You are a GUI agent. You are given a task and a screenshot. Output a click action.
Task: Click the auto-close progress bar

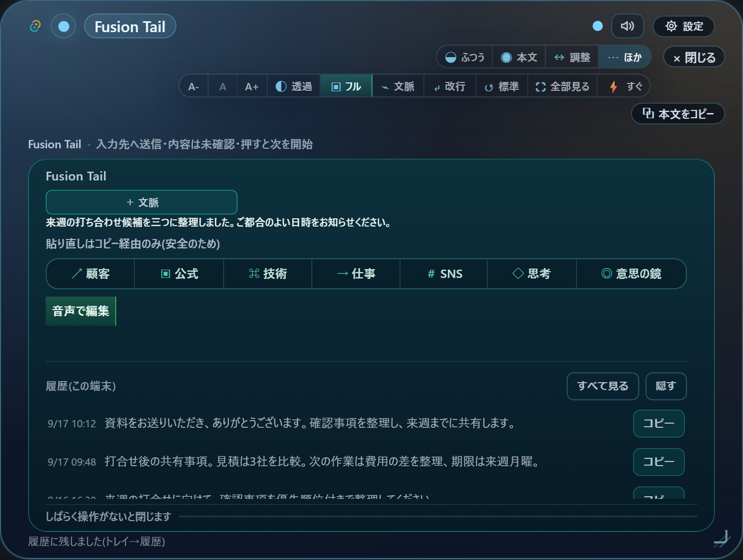click(x=438, y=516)
